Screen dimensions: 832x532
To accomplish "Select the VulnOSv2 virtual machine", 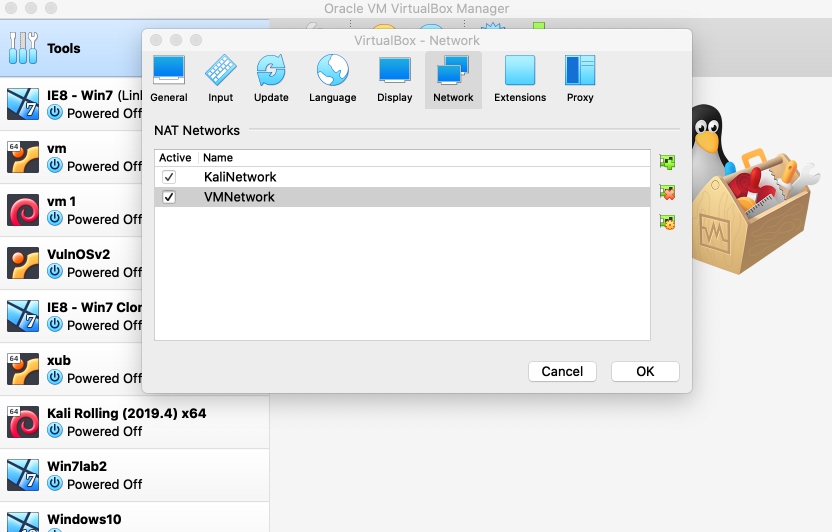I will [71, 263].
